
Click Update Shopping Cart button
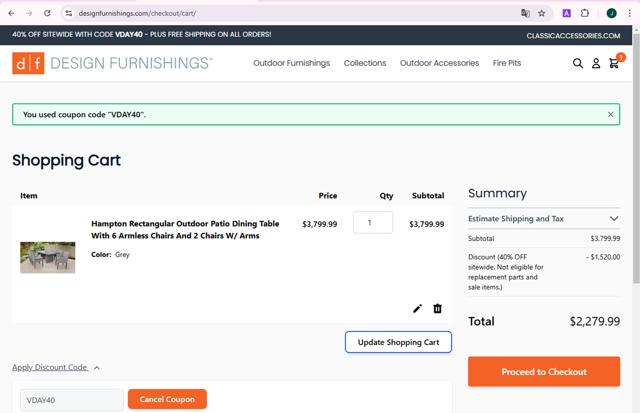pos(398,342)
